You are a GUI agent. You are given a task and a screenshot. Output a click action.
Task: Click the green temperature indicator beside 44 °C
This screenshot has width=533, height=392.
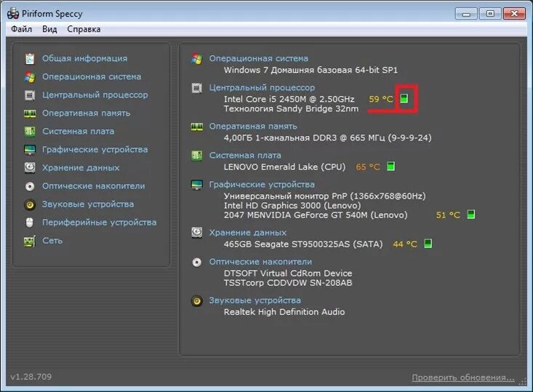click(428, 244)
